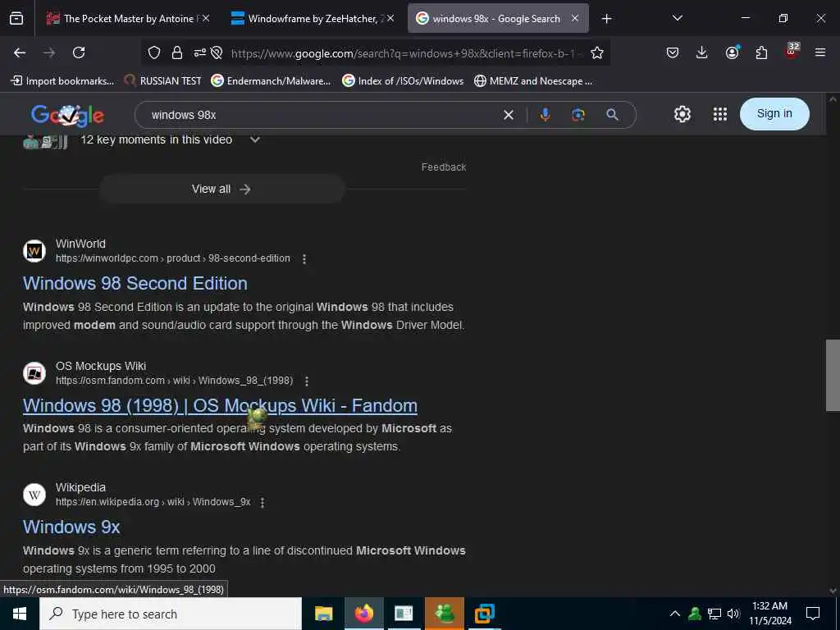Click the WinWorld site favicon
840x630 pixels.
(34, 251)
